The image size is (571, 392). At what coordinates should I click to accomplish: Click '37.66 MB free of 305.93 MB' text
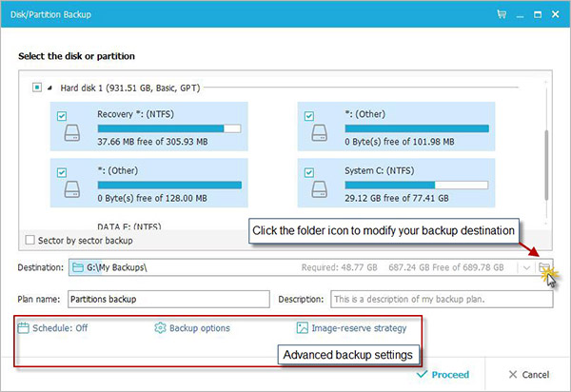coord(152,141)
